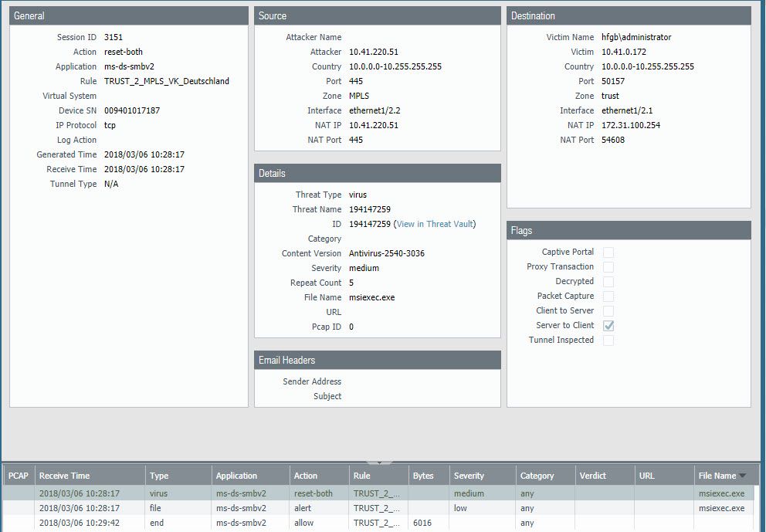766x532 pixels.
Task: Toggle the Tunnel Inspected checkbox
Action: pyautogui.click(x=608, y=341)
